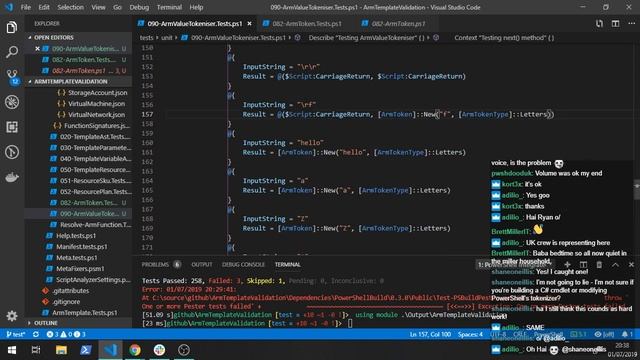Viewport: 640px width, 360px height.
Task: Open the Windows Start menu
Action: pyautogui.click(x=12, y=350)
